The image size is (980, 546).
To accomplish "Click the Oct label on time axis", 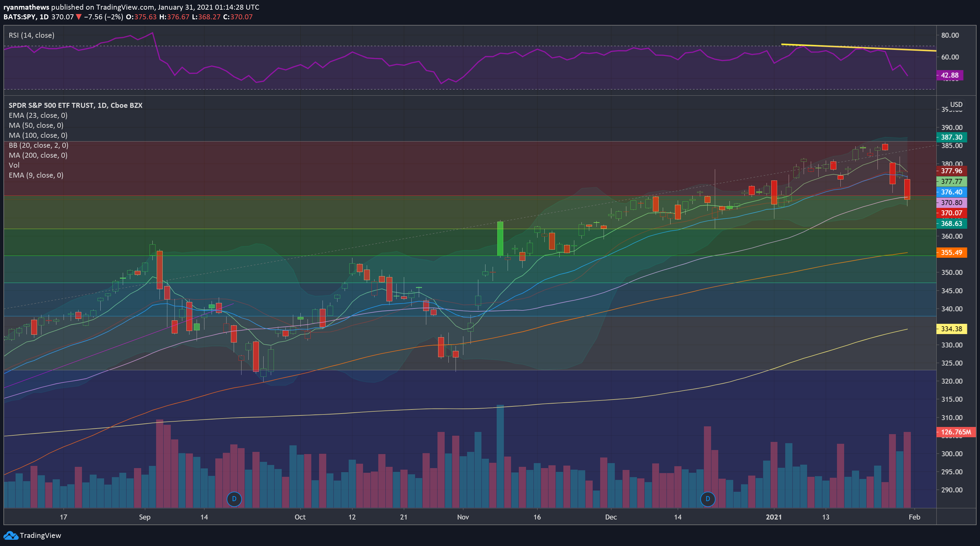I will 300,517.
